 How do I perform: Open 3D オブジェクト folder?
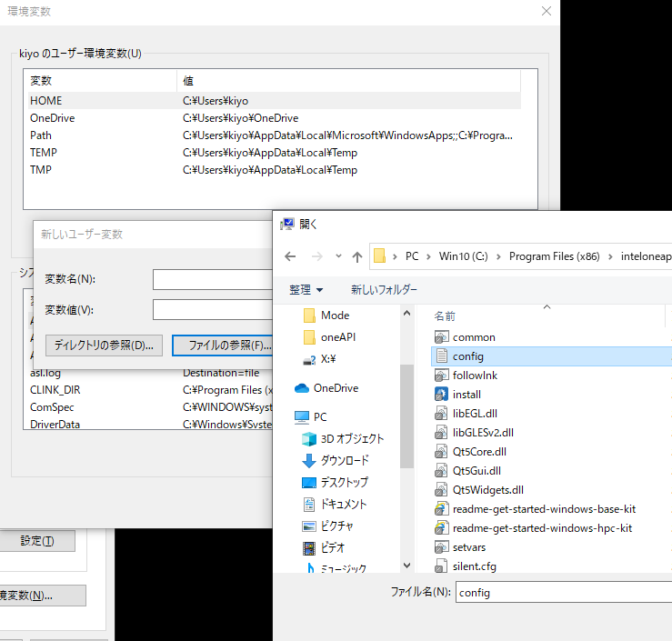coord(343,439)
